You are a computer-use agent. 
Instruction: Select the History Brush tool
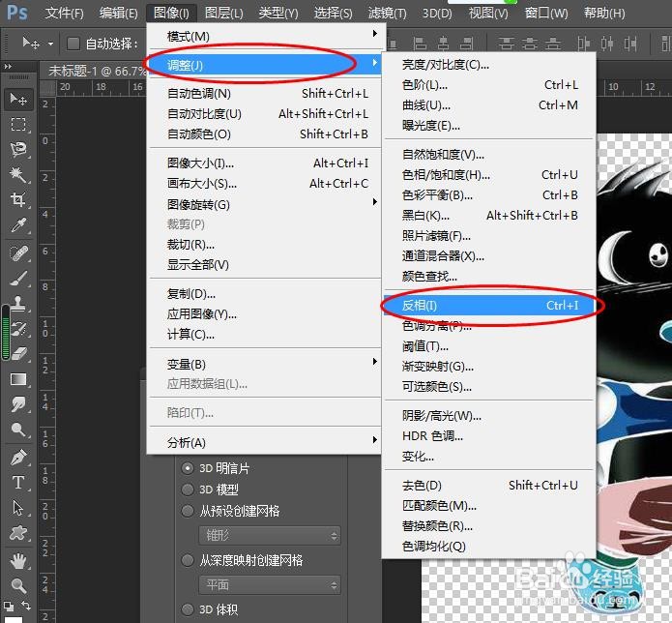click(18, 329)
